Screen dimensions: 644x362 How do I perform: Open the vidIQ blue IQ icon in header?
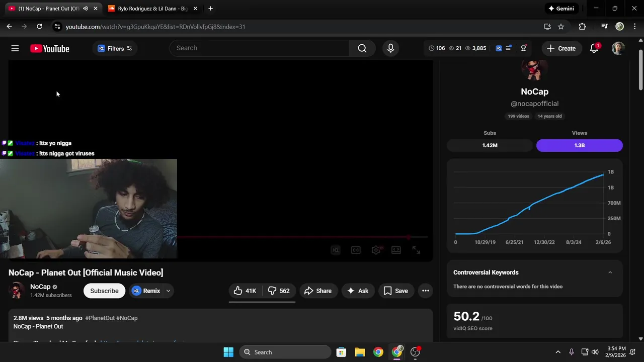pos(499,48)
